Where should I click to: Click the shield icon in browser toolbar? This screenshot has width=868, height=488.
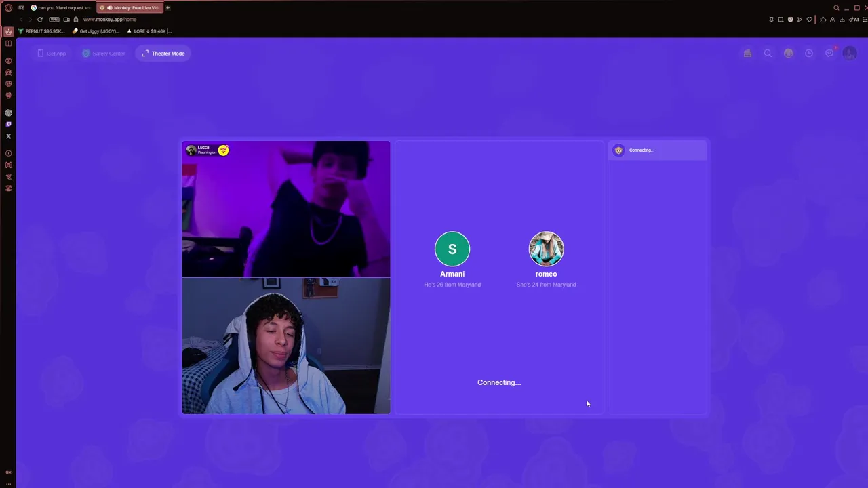point(790,20)
